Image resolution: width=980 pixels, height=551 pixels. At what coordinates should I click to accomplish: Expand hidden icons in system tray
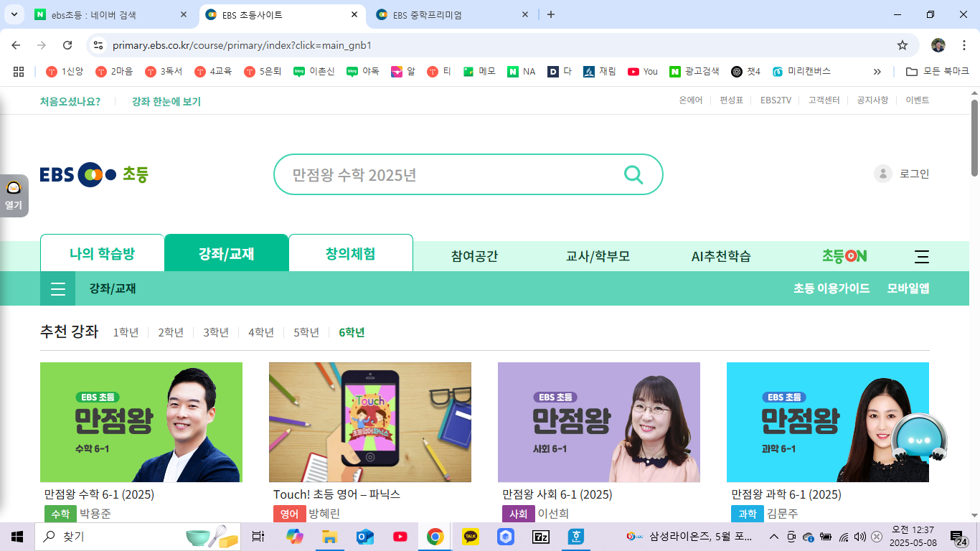tap(773, 536)
